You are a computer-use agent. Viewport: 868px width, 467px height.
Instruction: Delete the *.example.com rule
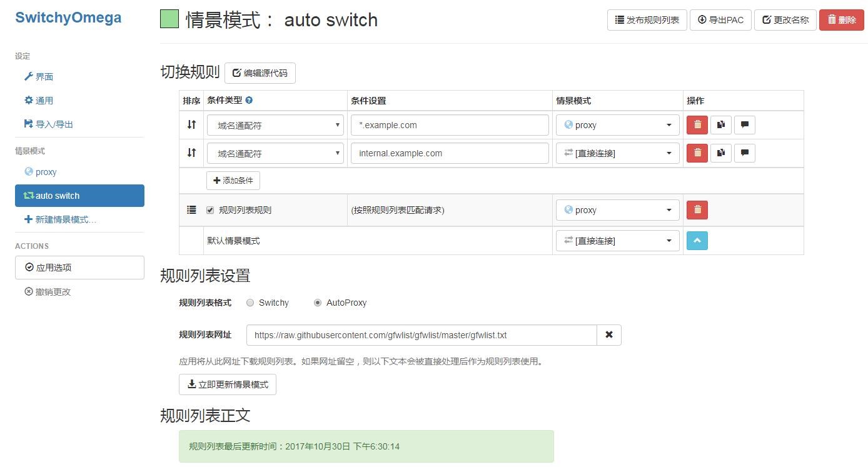[697, 125]
